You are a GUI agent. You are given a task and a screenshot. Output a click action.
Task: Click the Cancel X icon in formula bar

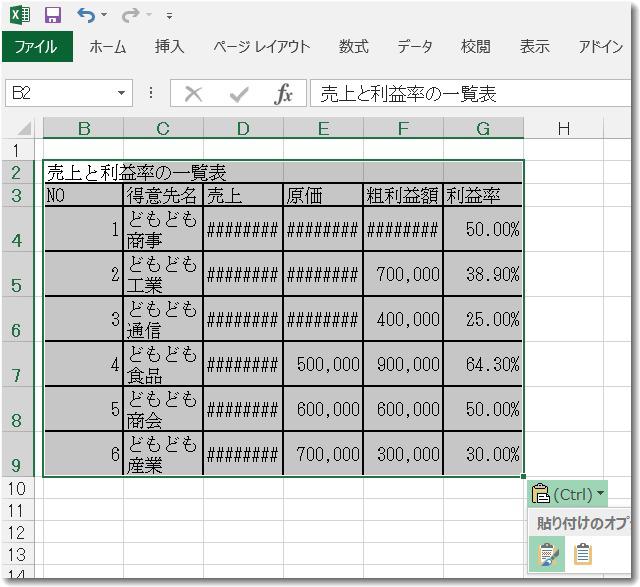pyautogui.click(x=194, y=94)
